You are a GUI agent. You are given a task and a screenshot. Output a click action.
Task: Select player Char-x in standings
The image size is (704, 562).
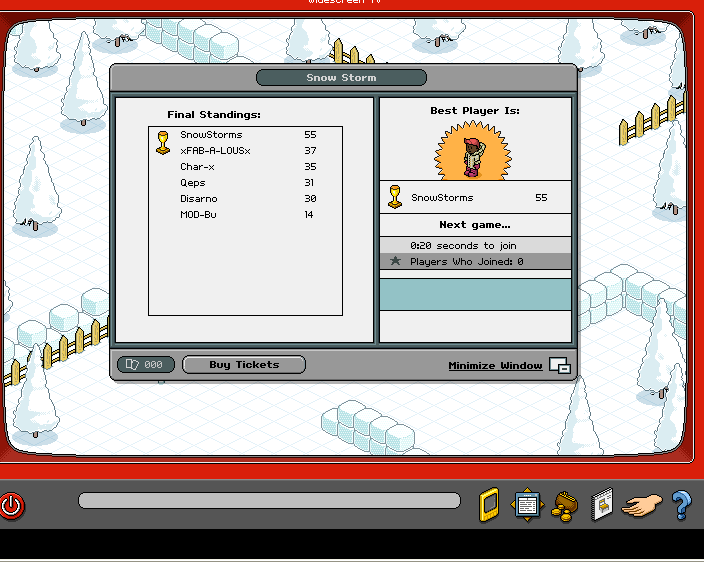[x=197, y=167]
